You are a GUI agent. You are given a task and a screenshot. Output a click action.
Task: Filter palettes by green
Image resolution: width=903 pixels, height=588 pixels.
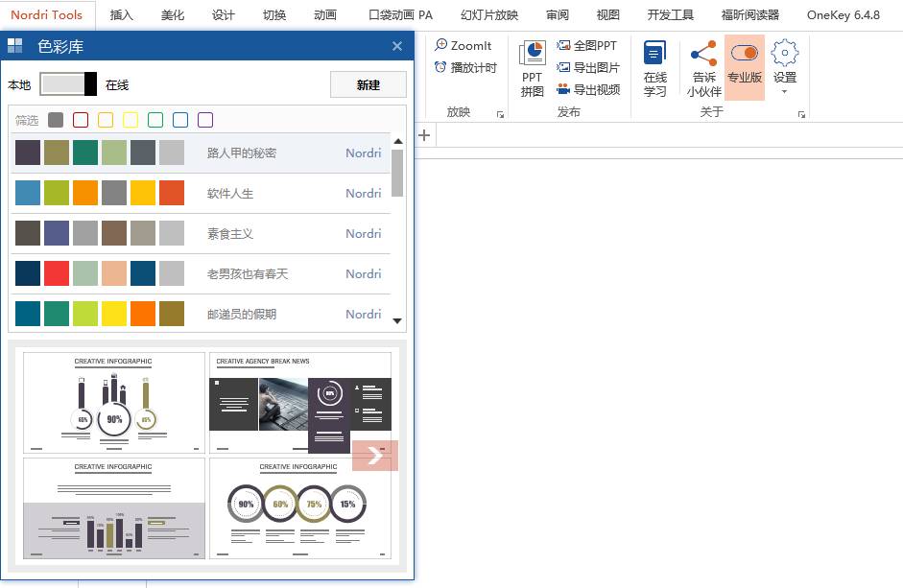[155, 120]
